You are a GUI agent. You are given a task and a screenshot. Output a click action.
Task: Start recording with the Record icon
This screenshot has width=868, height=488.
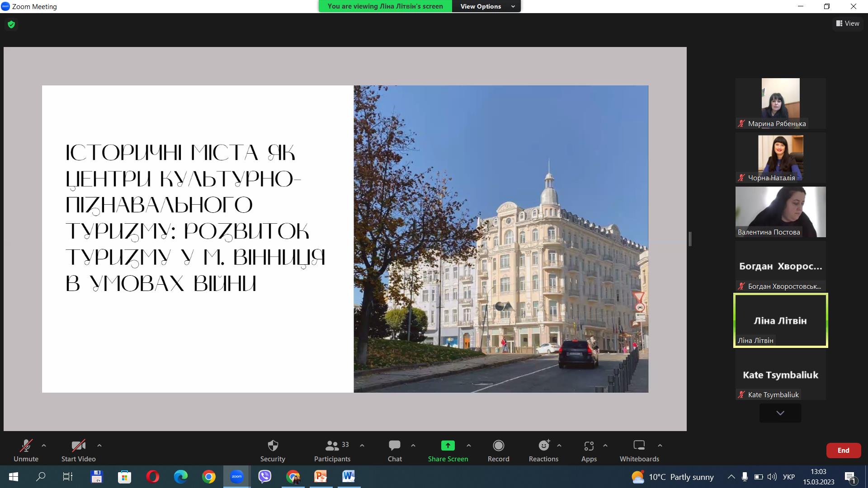[x=498, y=446]
